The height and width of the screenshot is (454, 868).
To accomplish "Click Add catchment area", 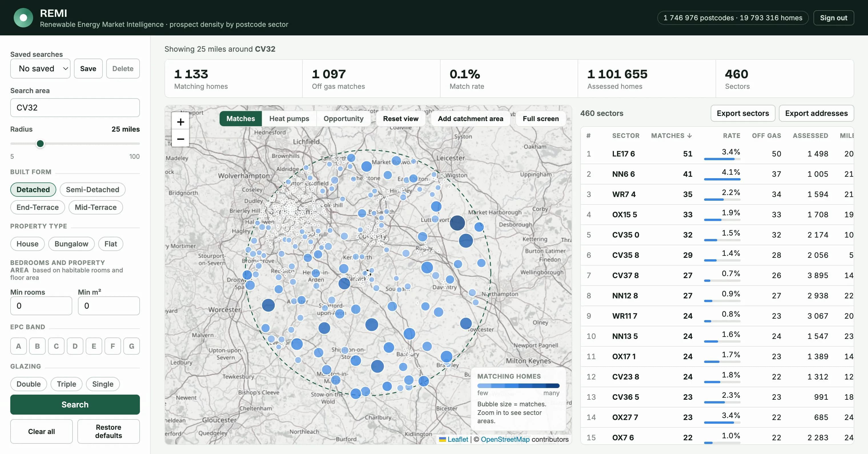I will (470, 119).
